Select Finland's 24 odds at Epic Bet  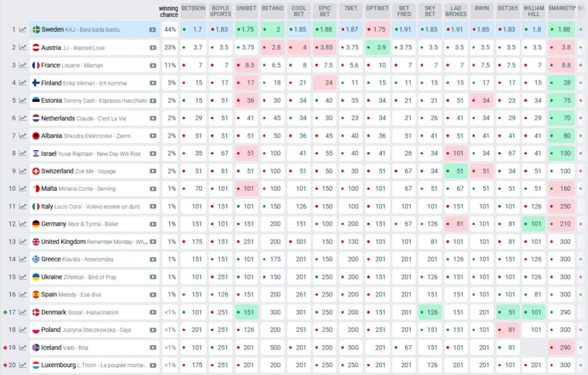[325, 83]
